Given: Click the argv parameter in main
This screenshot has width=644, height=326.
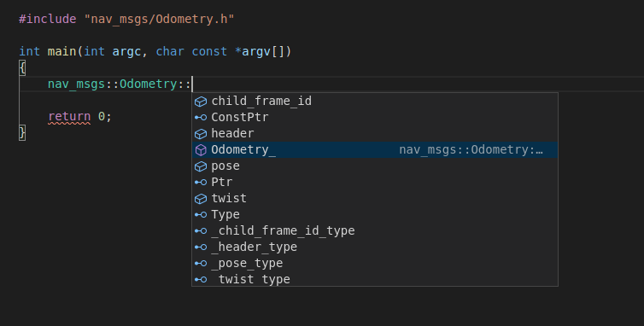Looking at the screenshot, I should [x=256, y=52].
